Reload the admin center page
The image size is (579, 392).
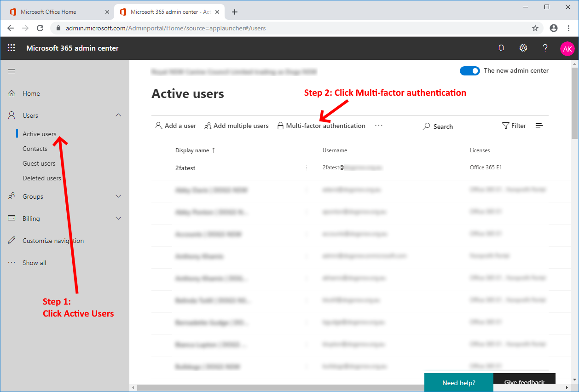[x=40, y=28]
